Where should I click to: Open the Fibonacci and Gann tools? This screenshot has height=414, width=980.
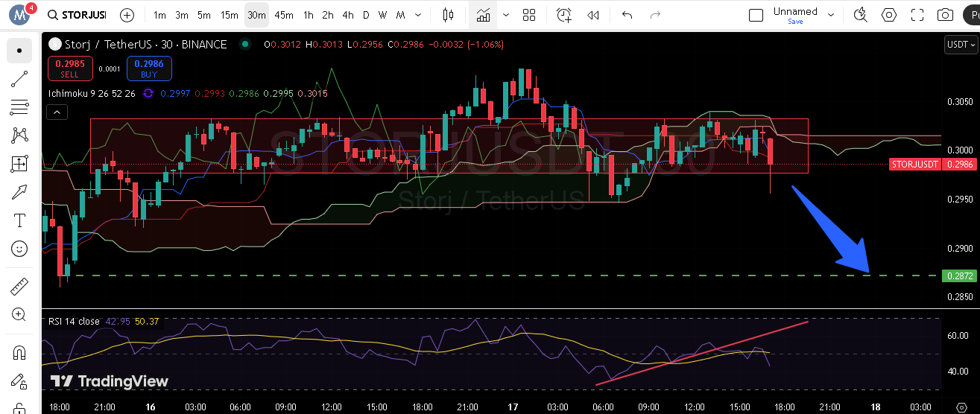coord(19,107)
